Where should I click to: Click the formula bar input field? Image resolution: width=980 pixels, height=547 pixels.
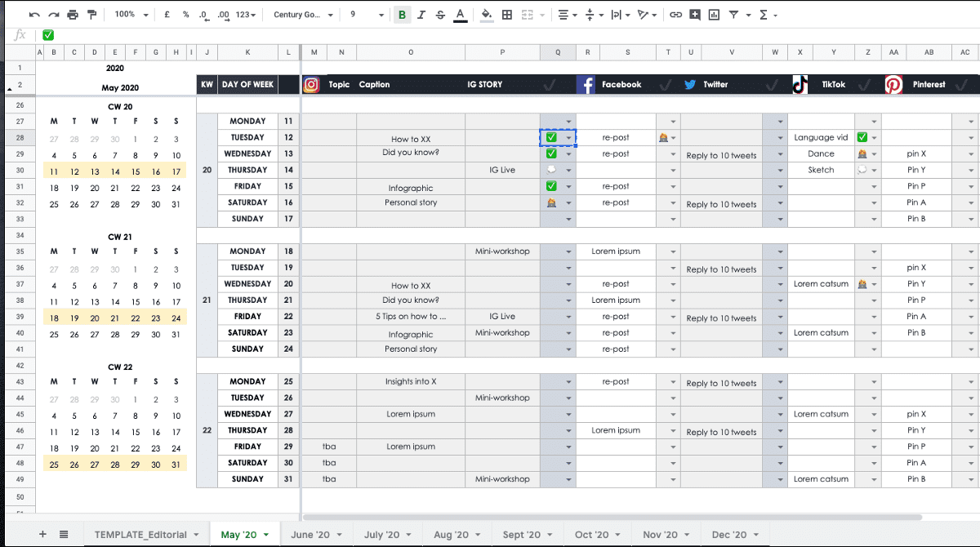pos(490,35)
